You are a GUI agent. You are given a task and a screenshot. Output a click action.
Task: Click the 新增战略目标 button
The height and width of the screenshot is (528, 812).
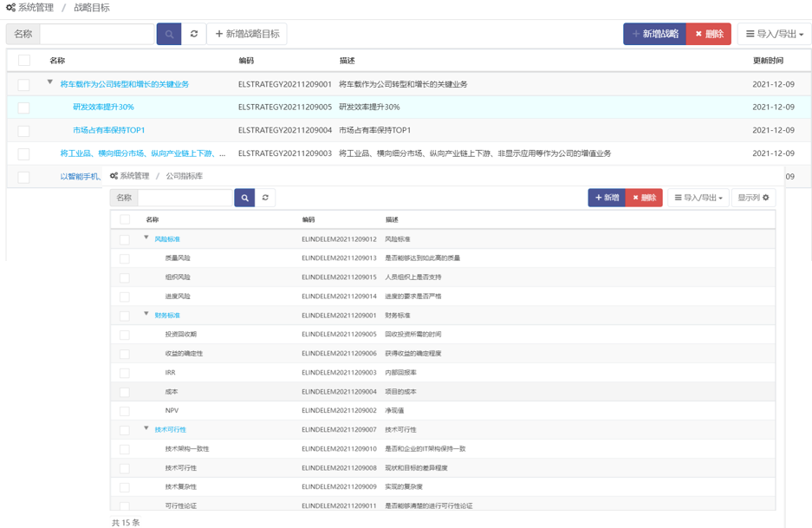(x=247, y=34)
